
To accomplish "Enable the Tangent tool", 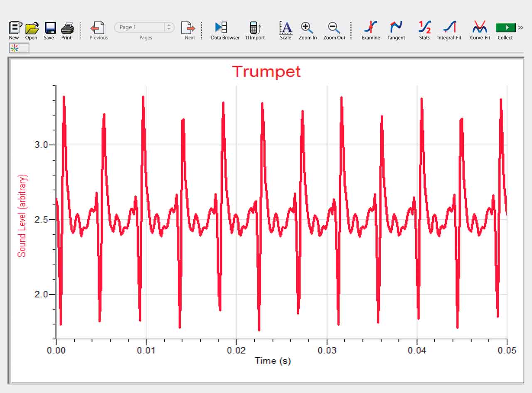I will pos(396,27).
